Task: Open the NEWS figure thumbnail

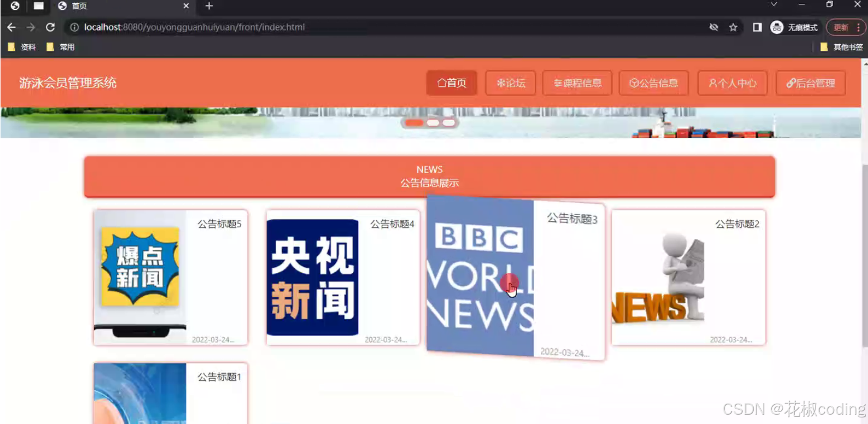Action: click(658, 277)
